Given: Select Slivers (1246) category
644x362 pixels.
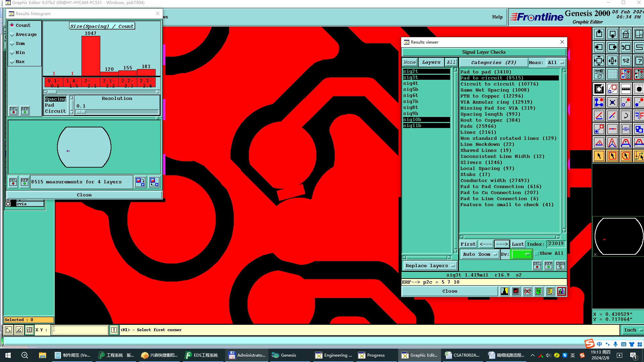Looking at the screenshot, I should (x=481, y=162).
